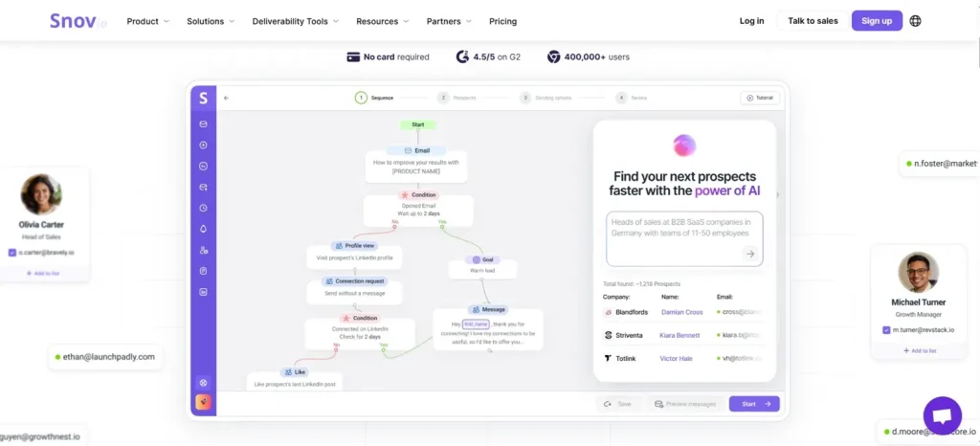The image size is (980, 446).
Task: Open the clock icon in app sidebar
Action: click(203, 208)
